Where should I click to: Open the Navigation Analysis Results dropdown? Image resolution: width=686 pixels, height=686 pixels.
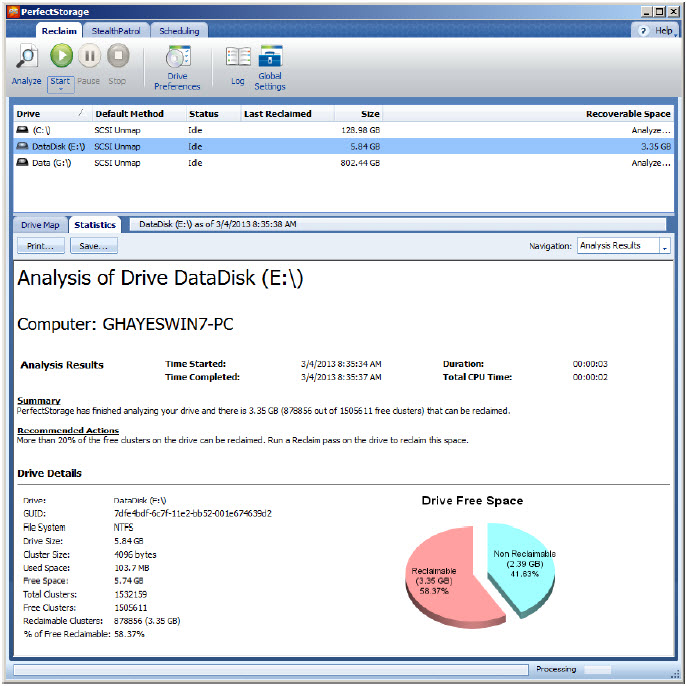pyautogui.click(x=664, y=246)
